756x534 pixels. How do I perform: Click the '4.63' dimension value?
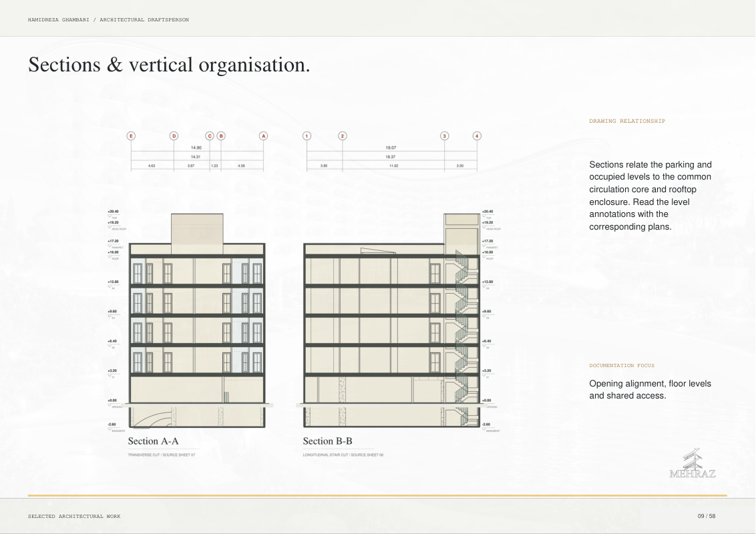tap(152, 166)
